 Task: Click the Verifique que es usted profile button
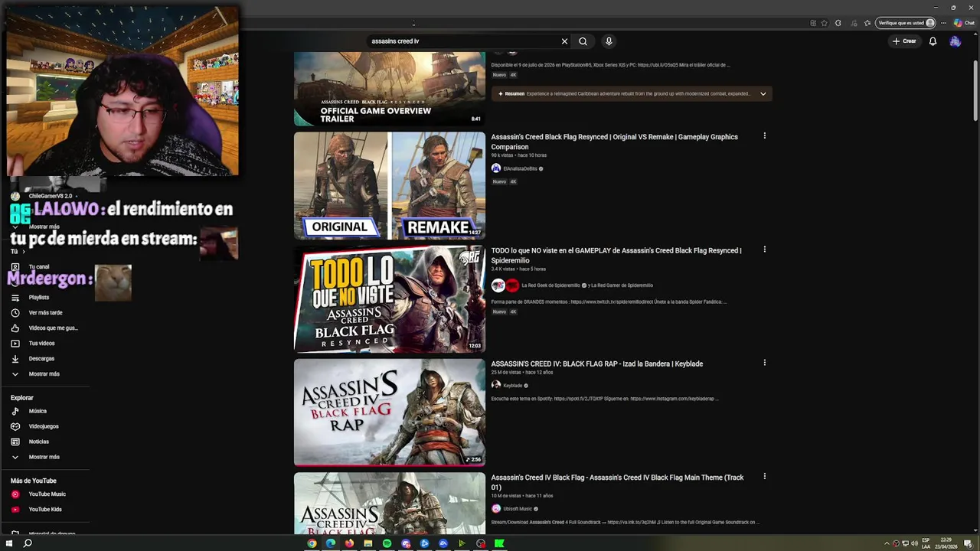[906, 23]
